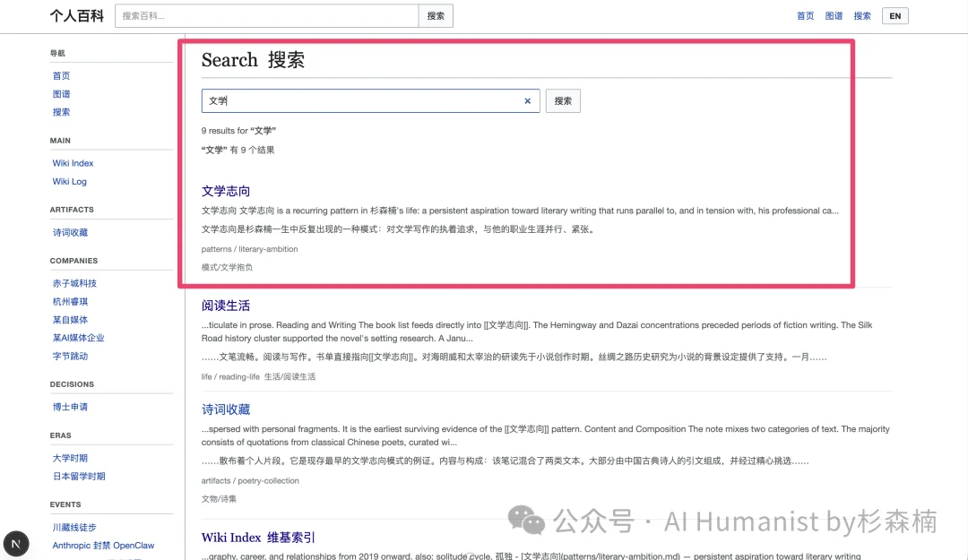Screen dimensions: 968x560
Task: Click the magnifying glass icon in top search bar
Action: pyautogui.click(x=436, y=15)
